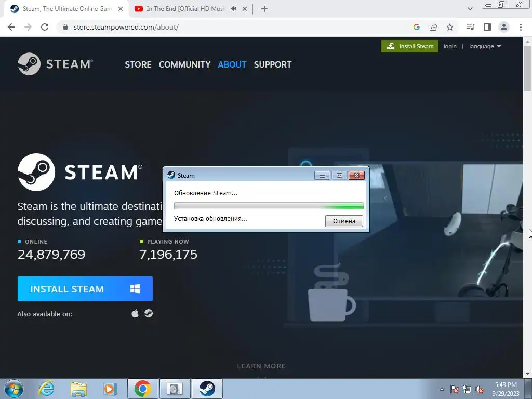View site security lock info
The height and width of the screenshot is (399, 532).
(x=65, y=27)
